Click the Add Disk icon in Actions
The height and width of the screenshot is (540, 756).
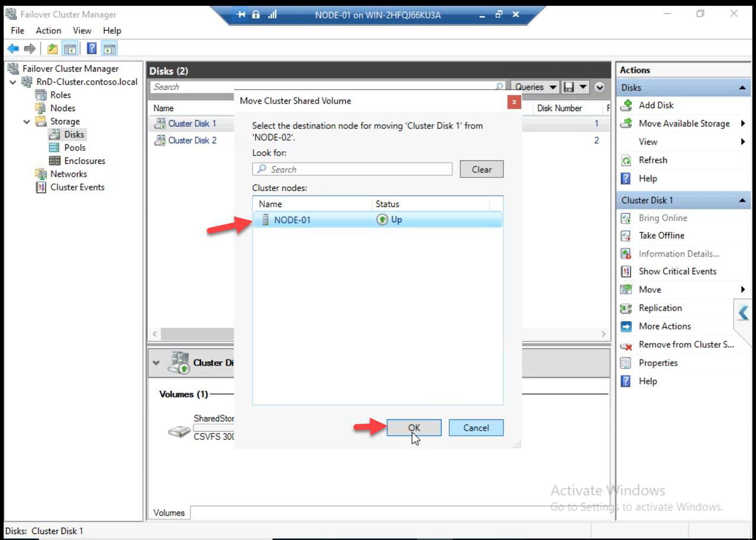(x=627, y=105)
